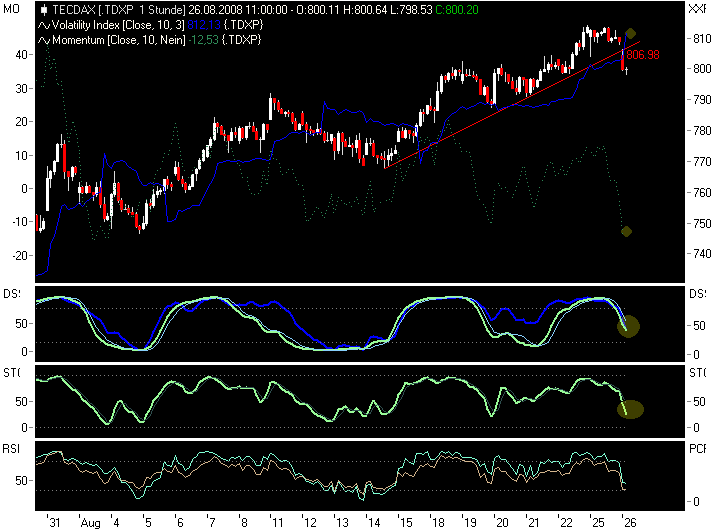
Task: Click the STO panel label on left
Action: click(11, 372)
